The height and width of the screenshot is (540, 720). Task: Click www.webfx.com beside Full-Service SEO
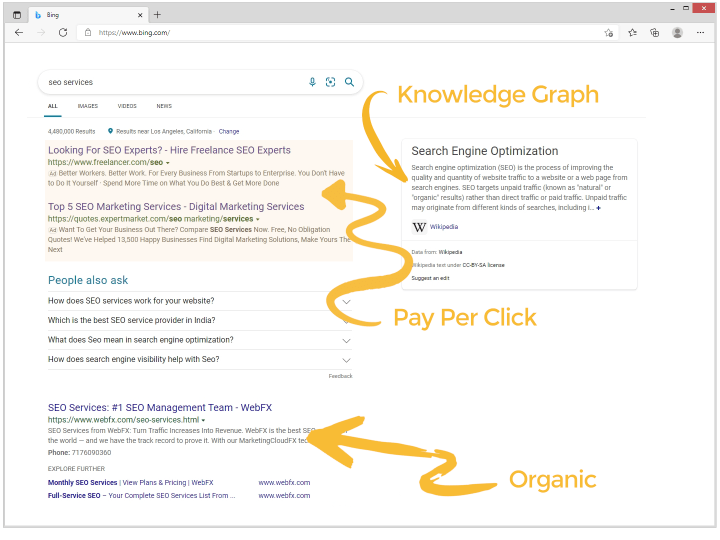click(284, 496)
